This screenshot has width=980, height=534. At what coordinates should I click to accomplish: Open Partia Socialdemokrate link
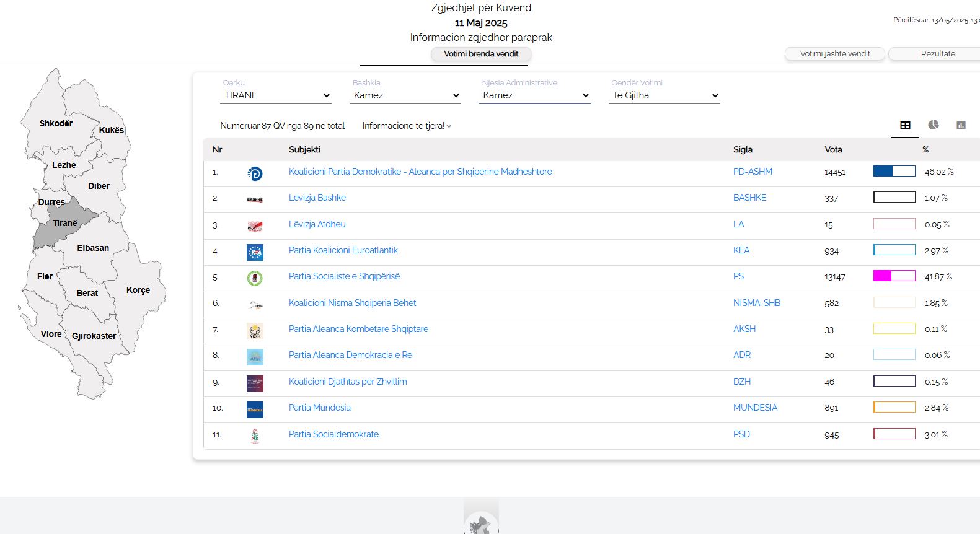333,434
